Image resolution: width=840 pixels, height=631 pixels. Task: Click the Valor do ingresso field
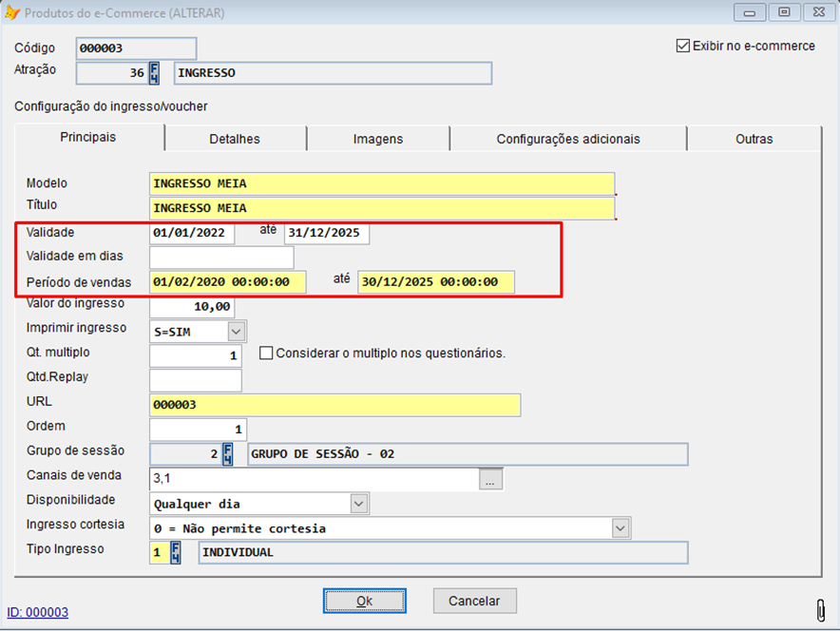coord(192,307)
